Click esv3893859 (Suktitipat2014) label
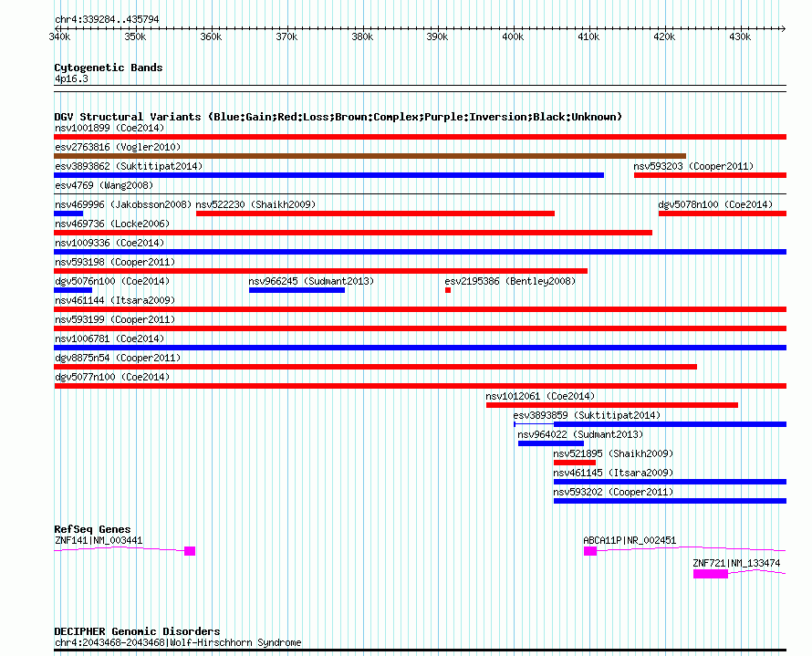812x656 pixels. (587, 415)
